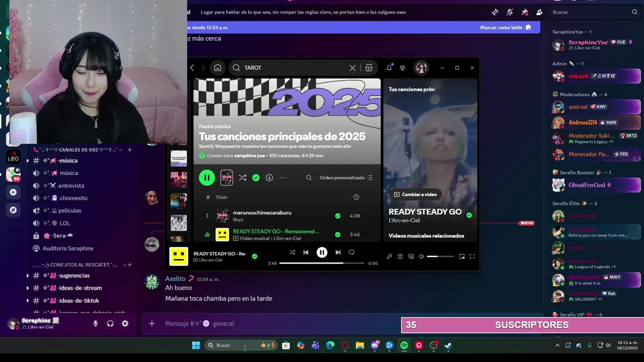The width and height of the screenshot is (644, 362).
Task: Open Discord threads icon in channel header
Action: click(495, 12)
